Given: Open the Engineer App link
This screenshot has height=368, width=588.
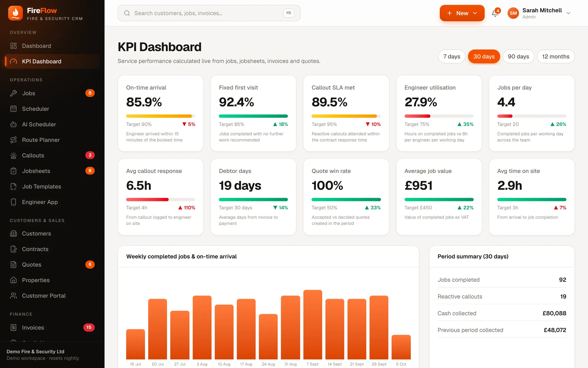Looking at the screenshot, I should coord(52,202).
